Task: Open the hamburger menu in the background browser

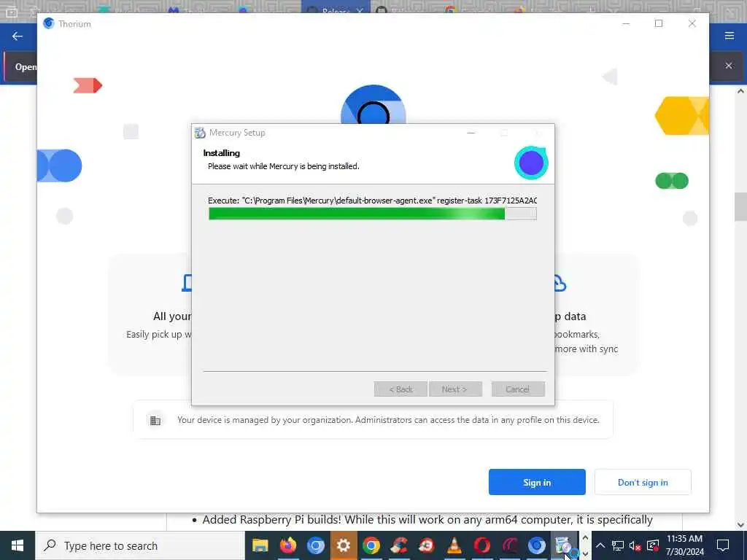Action: coord(729,36)
